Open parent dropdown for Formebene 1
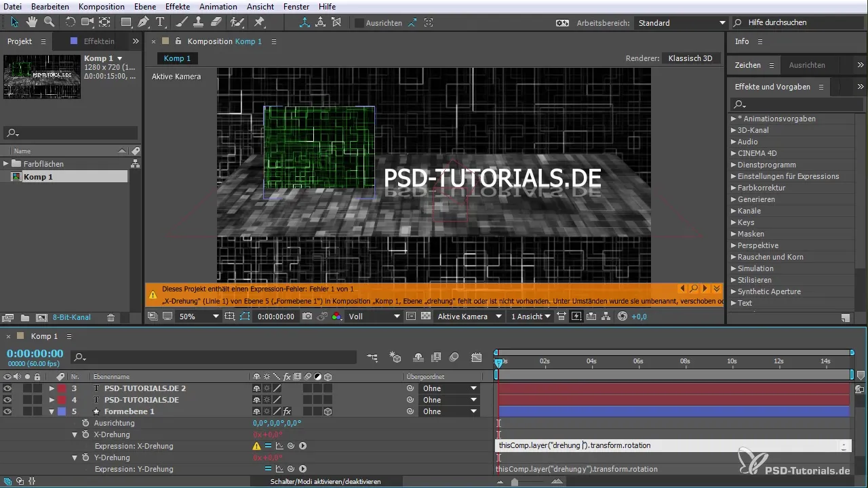The height and width of the screenshot is (488, 868). tap(450, 411)
